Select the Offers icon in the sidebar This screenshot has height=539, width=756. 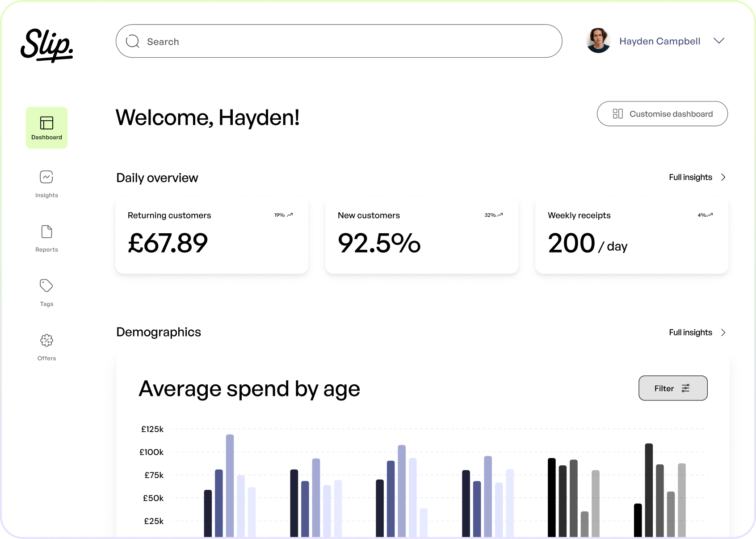46,340
